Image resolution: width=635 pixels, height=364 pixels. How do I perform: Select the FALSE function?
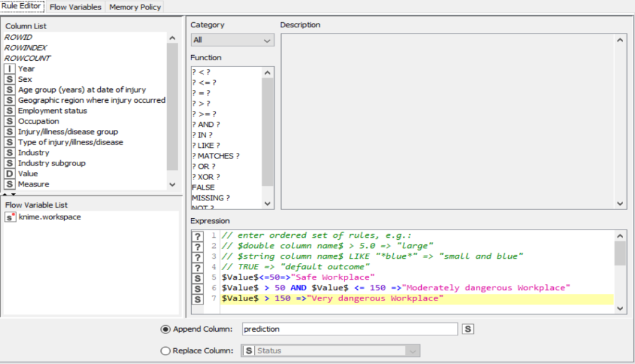(203, 188)
